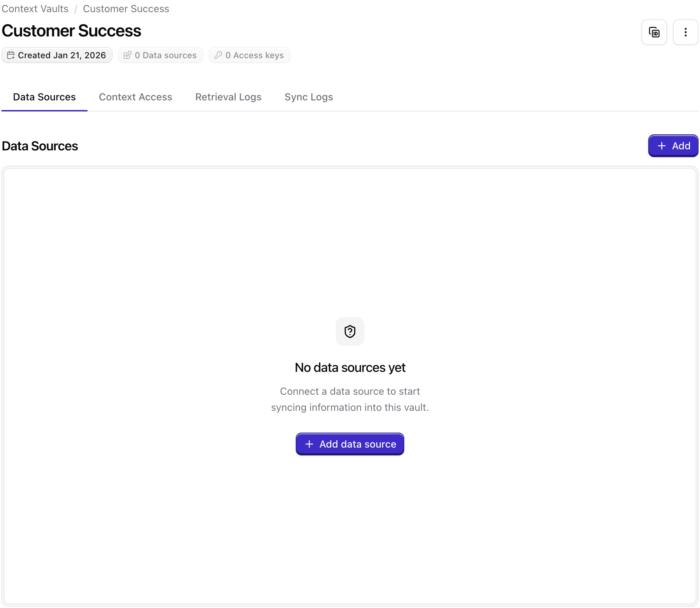Click the Customer Success breadcrumb
700x608 pixels.
(126, 9)
